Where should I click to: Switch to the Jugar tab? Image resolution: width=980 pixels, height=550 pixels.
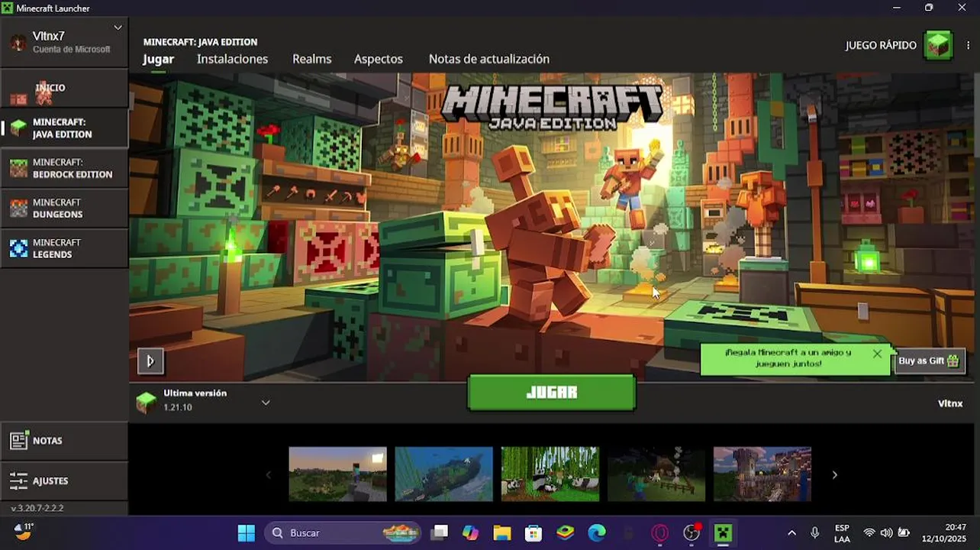pos(159,59)
